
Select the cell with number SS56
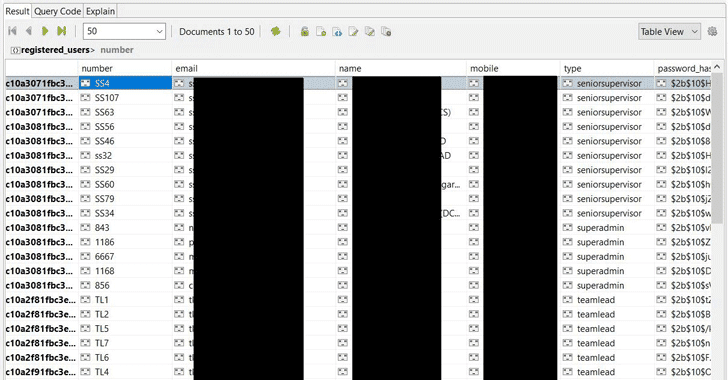click(125, 126)
